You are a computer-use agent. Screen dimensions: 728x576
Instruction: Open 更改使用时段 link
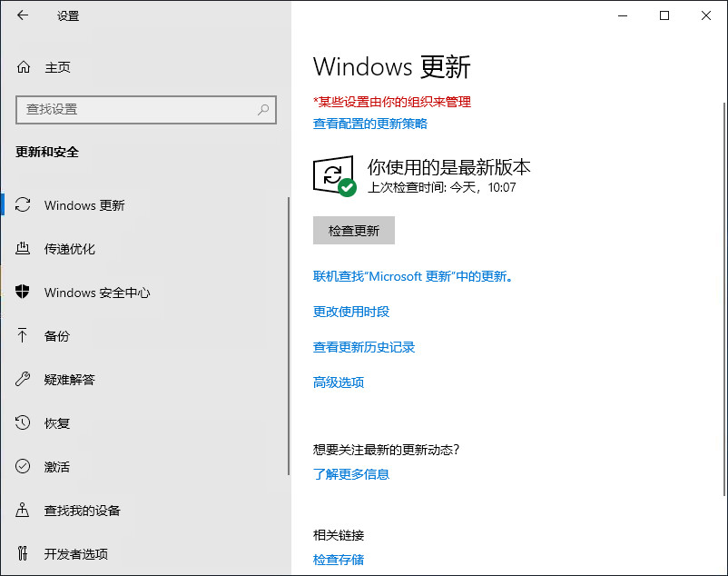(x=351, y=312)
